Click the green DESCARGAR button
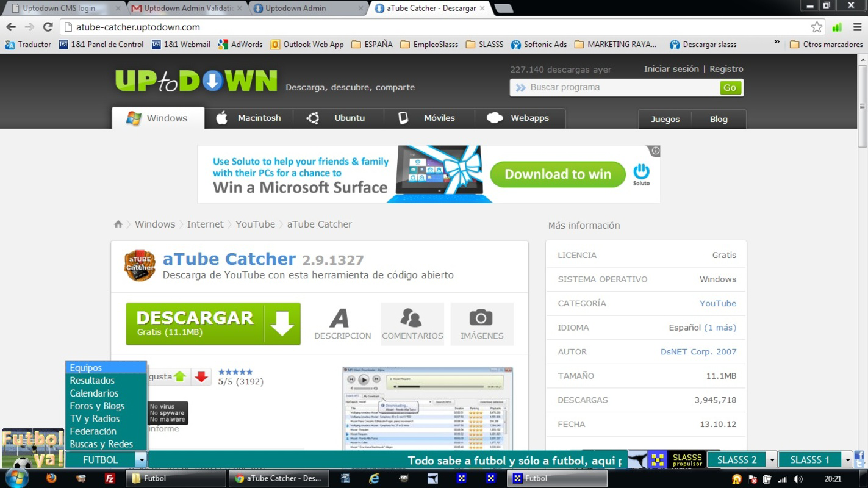This screenshot has height=488, width=868. [213, 324]
